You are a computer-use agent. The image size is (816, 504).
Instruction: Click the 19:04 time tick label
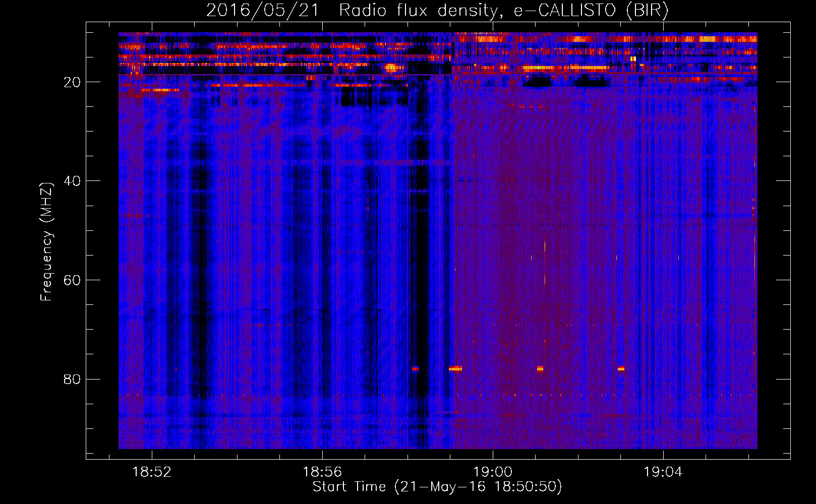click(x=663, y=472)
